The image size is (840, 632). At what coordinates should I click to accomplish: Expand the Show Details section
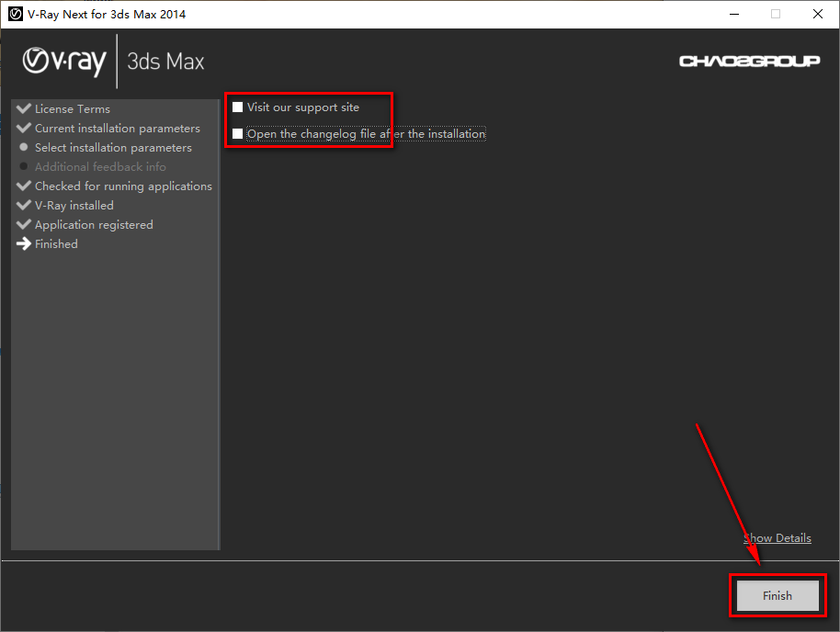(778, 537)
